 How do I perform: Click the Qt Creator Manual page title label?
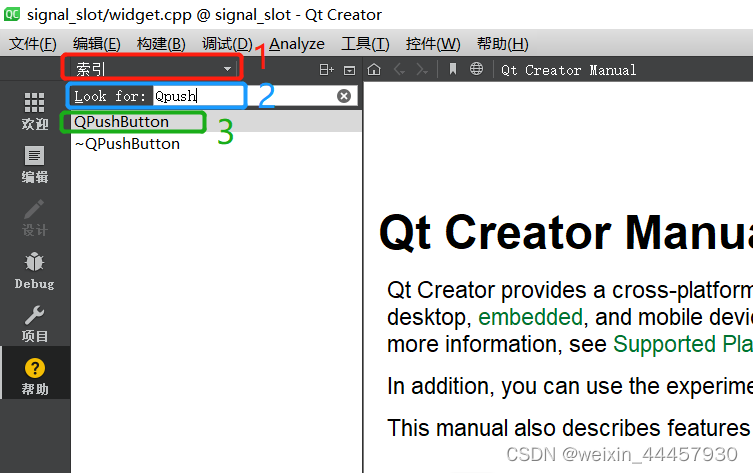pos(568,70)
